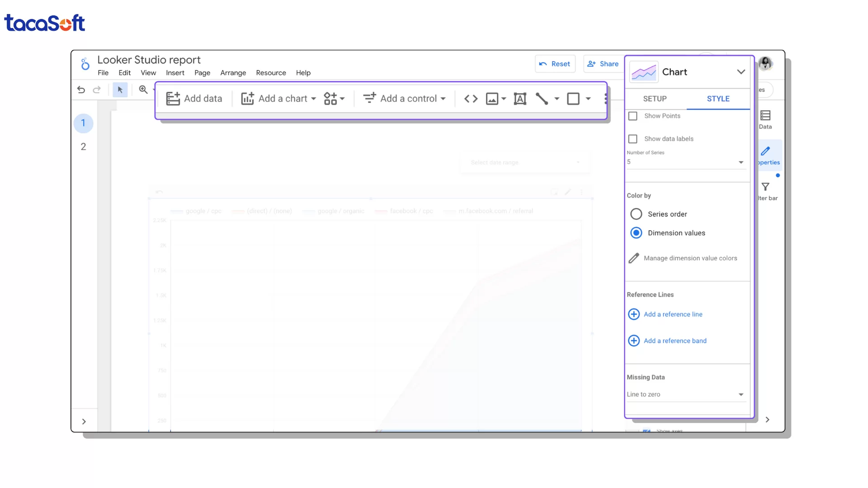
Task: Check Show data labels
Action: [632, 139]
